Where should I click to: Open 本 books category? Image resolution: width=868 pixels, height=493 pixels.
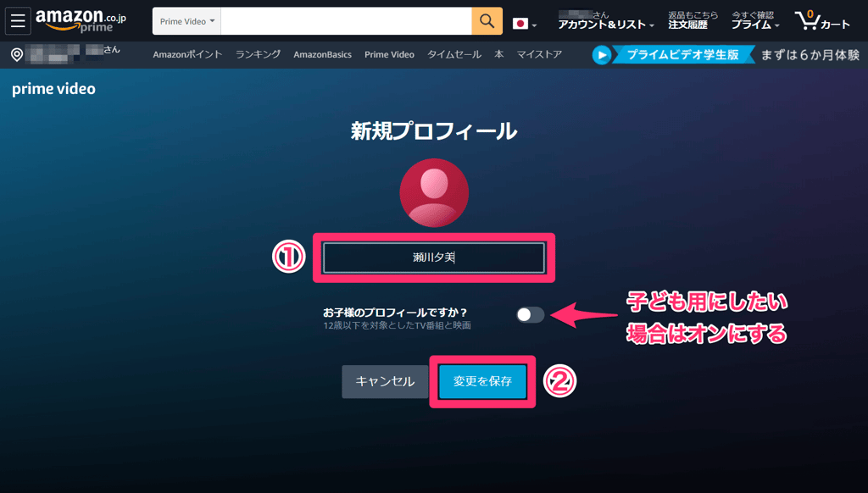(x=498, y=54)
